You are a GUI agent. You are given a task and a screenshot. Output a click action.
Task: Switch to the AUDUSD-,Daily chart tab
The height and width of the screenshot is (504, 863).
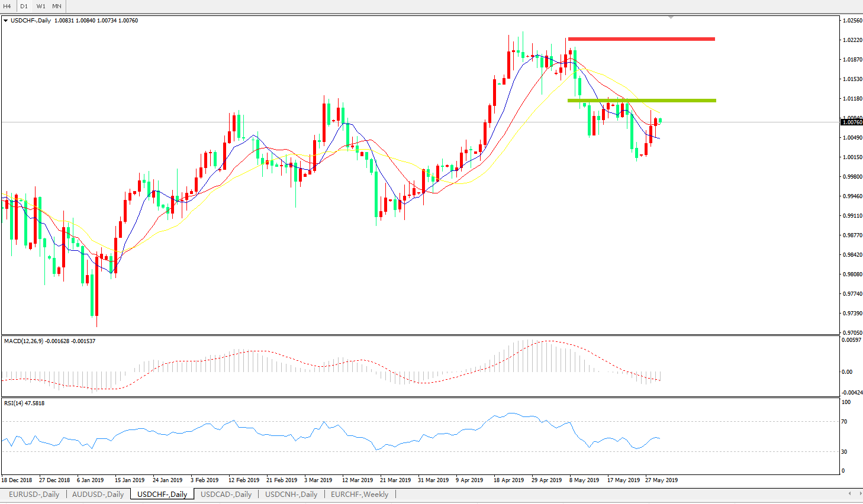point(98,495)
